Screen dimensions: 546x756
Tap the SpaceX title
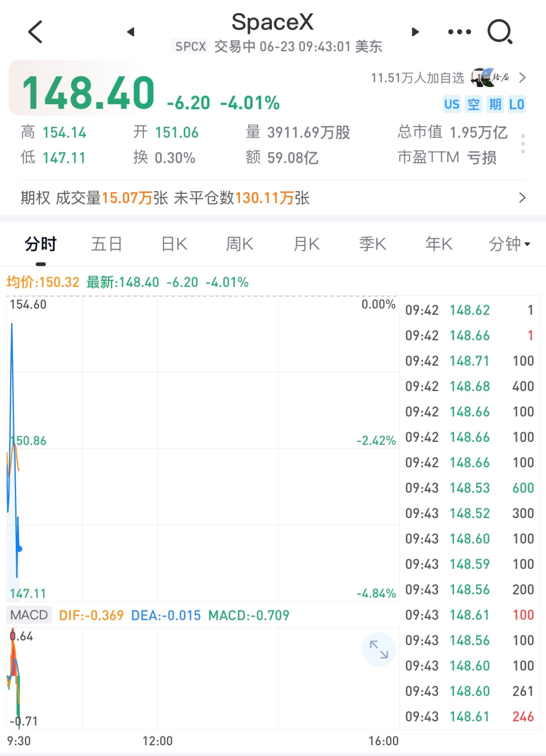273,22
